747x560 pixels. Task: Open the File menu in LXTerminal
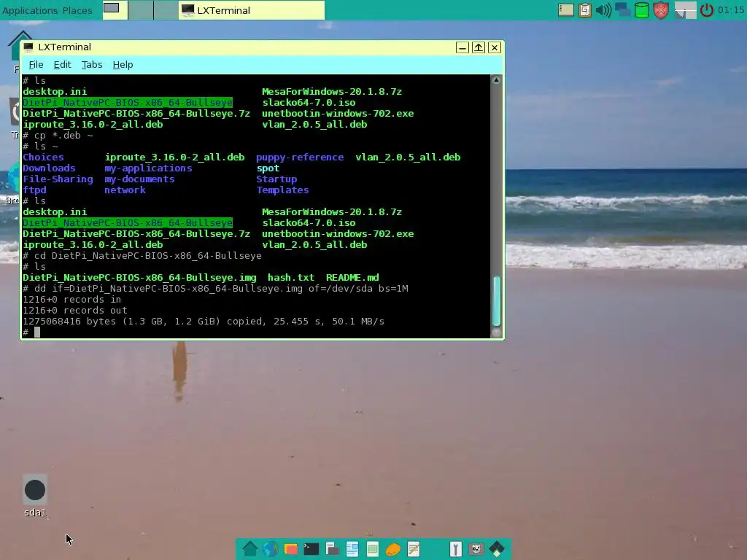coord(36,65)
